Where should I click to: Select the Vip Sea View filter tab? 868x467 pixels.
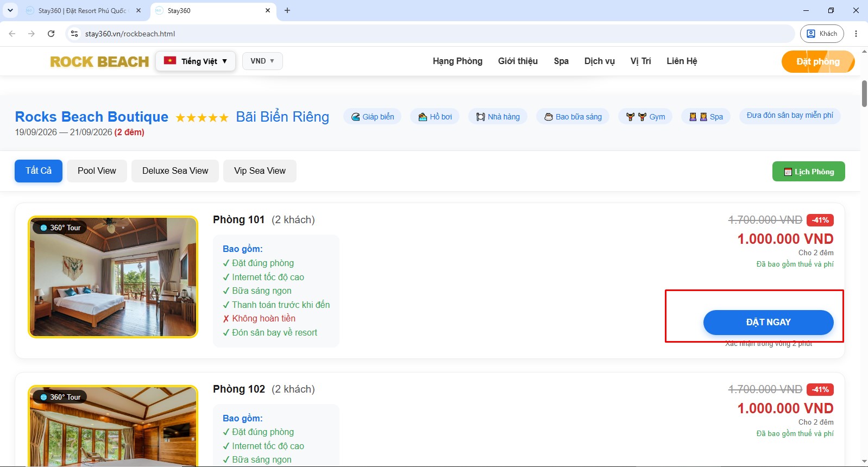click(x=260, y=171)
